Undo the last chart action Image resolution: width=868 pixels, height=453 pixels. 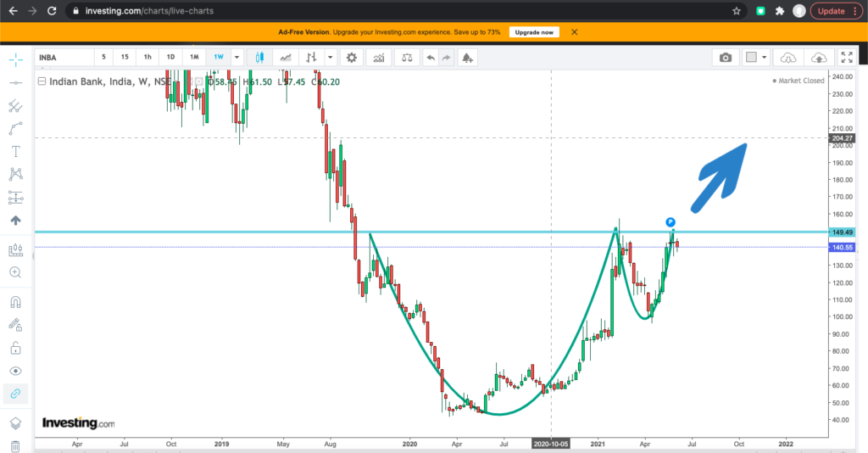pyautogui.click(x=431, y=58)
